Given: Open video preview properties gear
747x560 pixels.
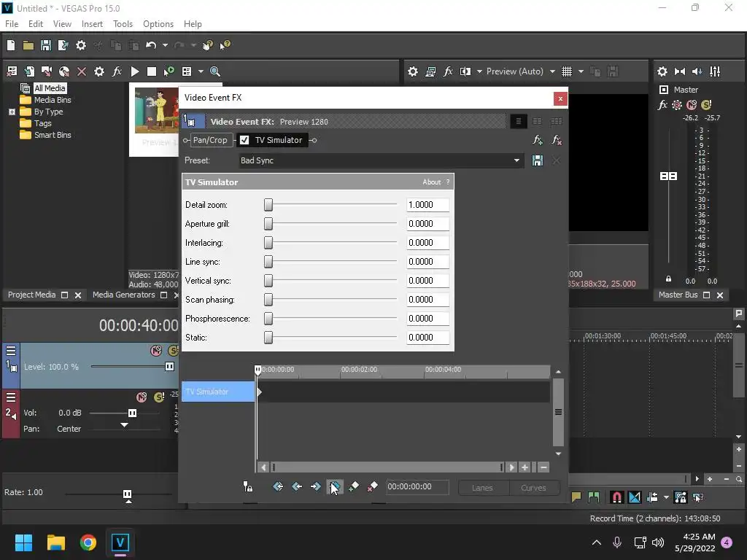Looking at the screenshot, I should click(x=413, y=71).
